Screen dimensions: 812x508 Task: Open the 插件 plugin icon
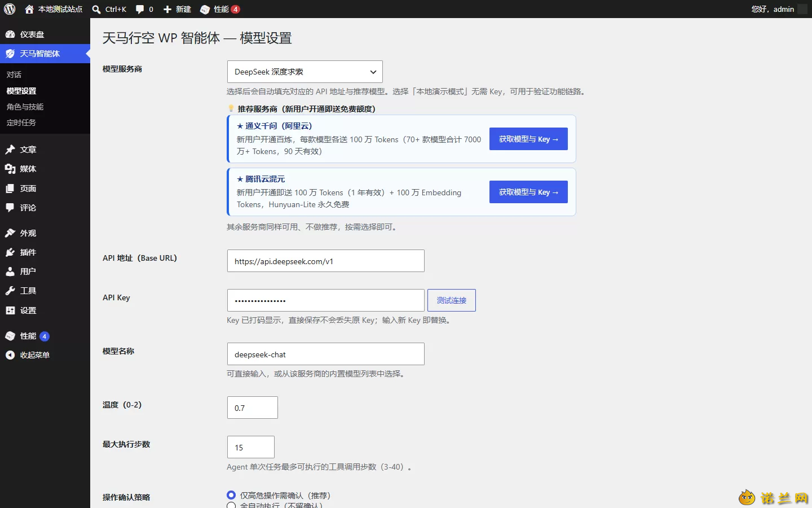click(10, 252)
